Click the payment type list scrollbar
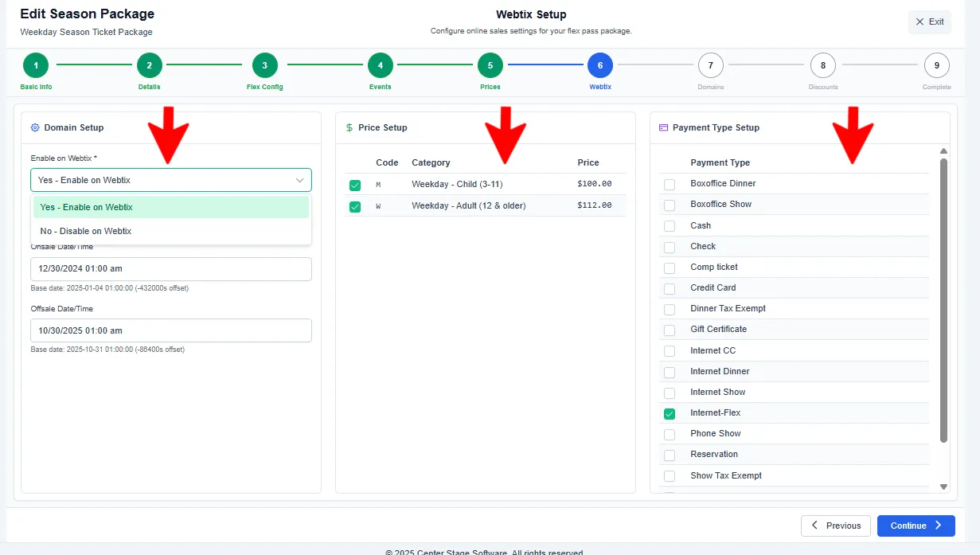The width and height of the screenshot is (980, 555). pyautogui.click(x=944, y=300)
